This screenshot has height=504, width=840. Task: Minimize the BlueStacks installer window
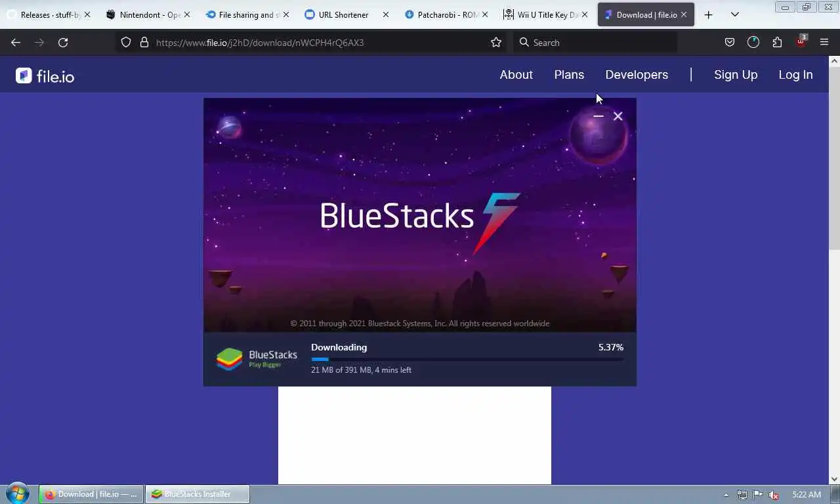point(598,116)
